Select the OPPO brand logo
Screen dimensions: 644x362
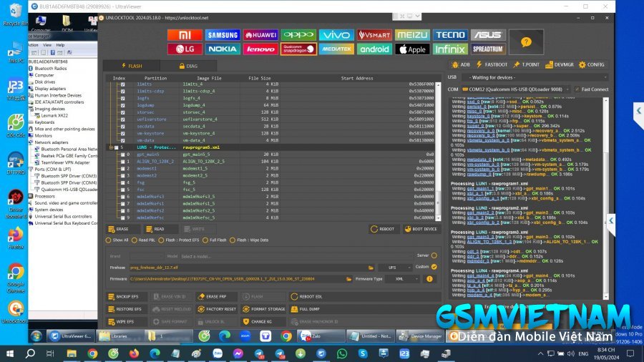click(x=298, y=35)
